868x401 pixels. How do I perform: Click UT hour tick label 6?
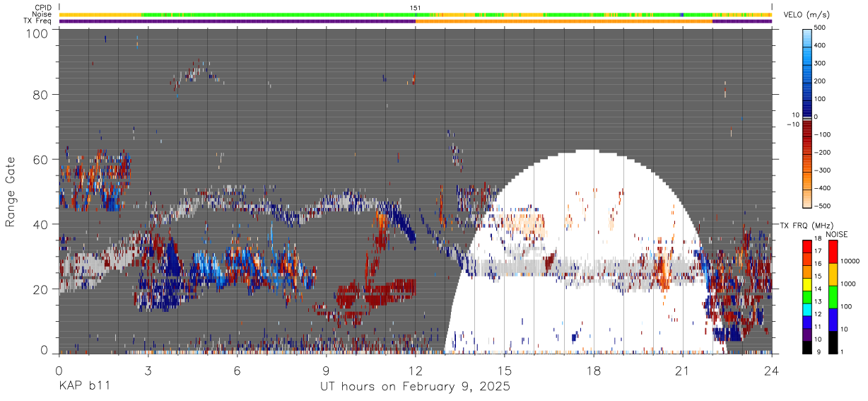pyautogui.click(x=237, y=371)
